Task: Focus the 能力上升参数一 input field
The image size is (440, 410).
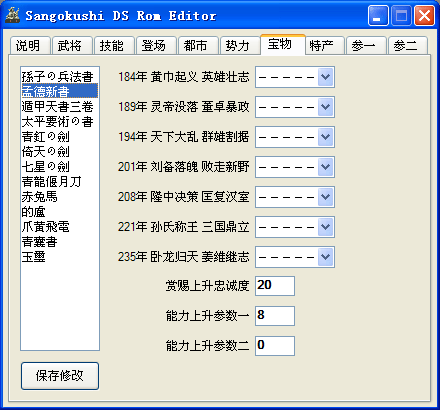Action: click(x=275, y=316)
